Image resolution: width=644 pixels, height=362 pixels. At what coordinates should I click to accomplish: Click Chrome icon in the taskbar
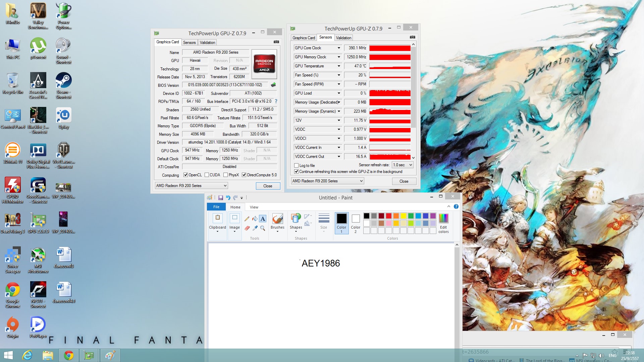pyautogui.click(x=68, y=355)
